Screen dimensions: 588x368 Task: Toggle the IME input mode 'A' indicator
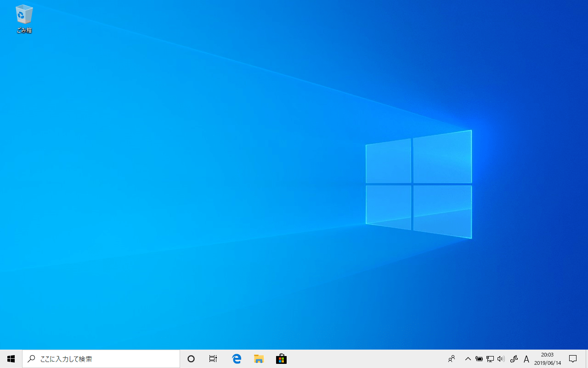tap(526, 359)
